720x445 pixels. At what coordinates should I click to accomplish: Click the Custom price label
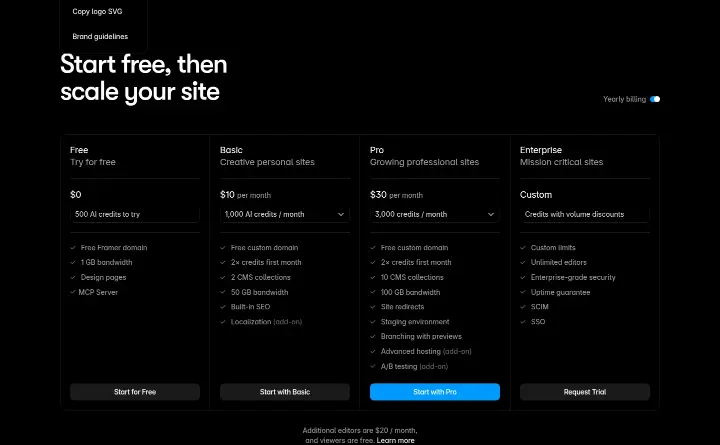tap(536, 195)
